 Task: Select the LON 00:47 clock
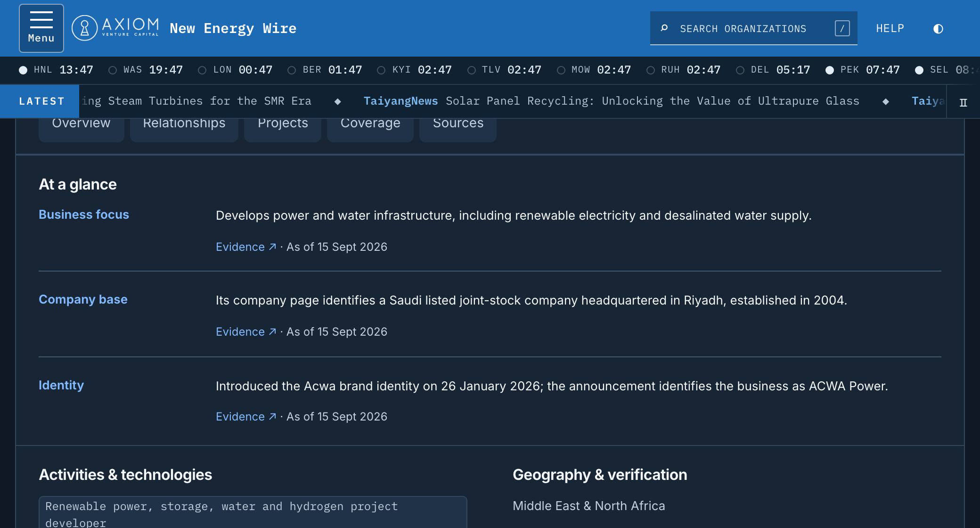point(235,70)
